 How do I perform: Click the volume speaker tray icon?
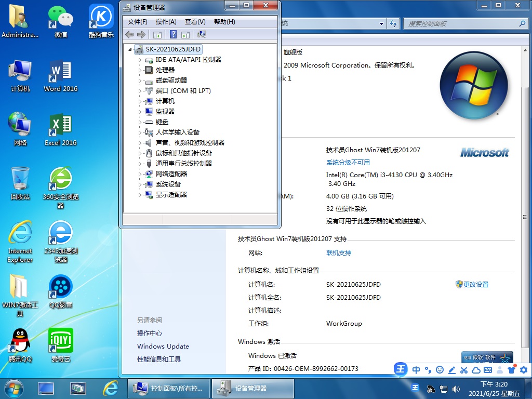[x=456, y=389]
